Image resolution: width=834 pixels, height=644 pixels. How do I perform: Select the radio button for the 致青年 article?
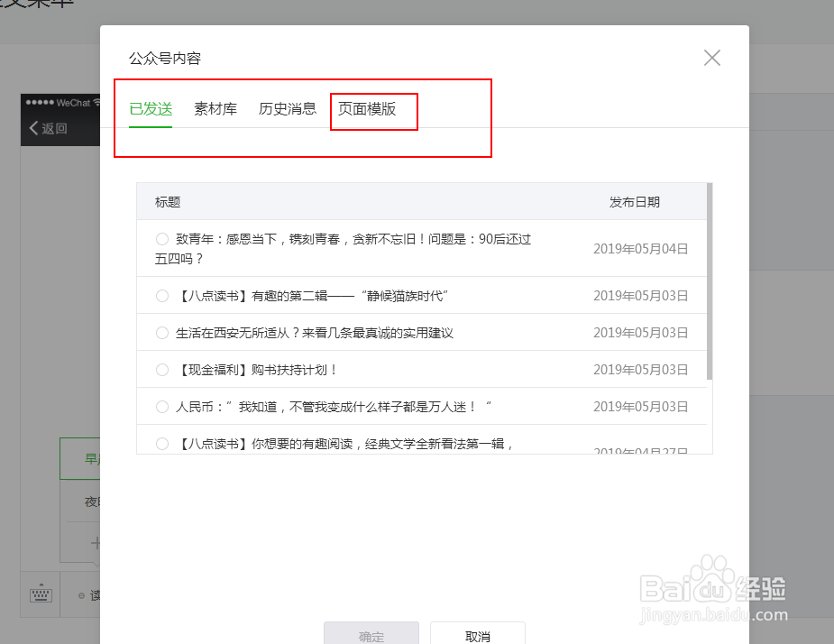[161, 239]
